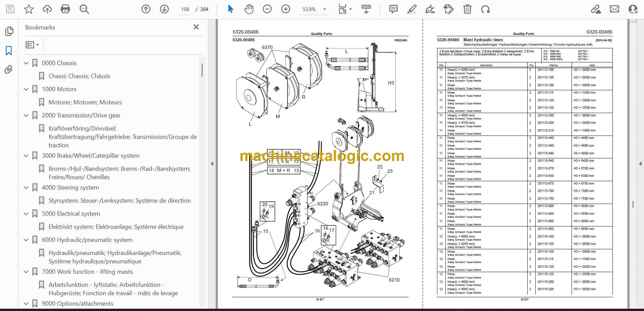644x311 pixels.
Task: Jump to Arbetsfunktion - lyftstativ bookmark
Action: point(113,289)
